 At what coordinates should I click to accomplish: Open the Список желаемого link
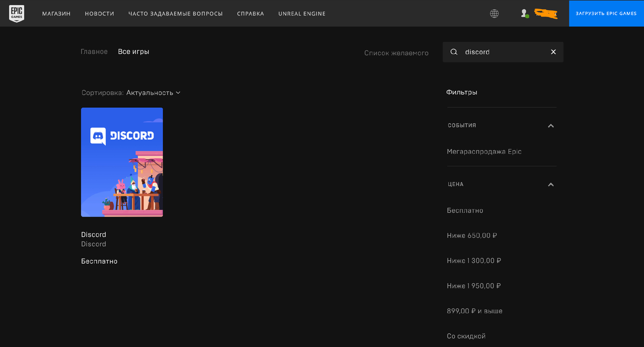[x=396, y=53]
